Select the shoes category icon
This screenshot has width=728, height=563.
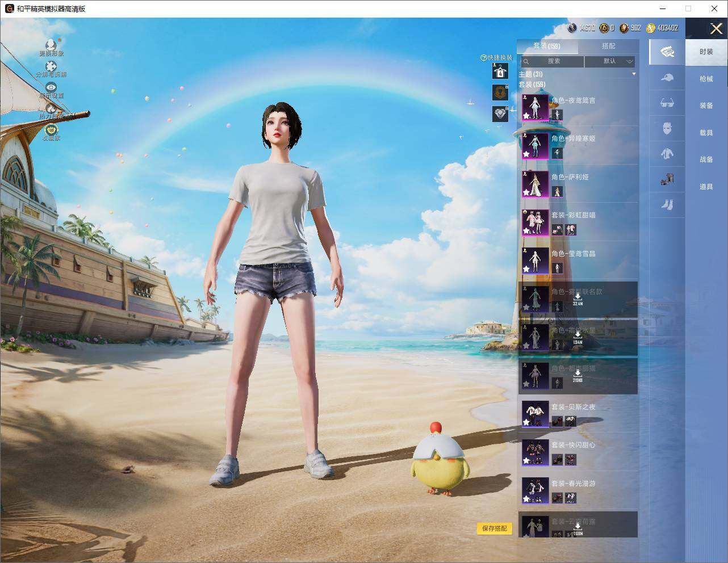tap(667, 204)
